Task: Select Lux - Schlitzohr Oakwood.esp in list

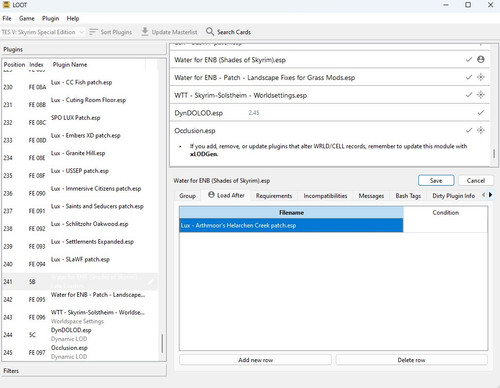Action: 80,228
